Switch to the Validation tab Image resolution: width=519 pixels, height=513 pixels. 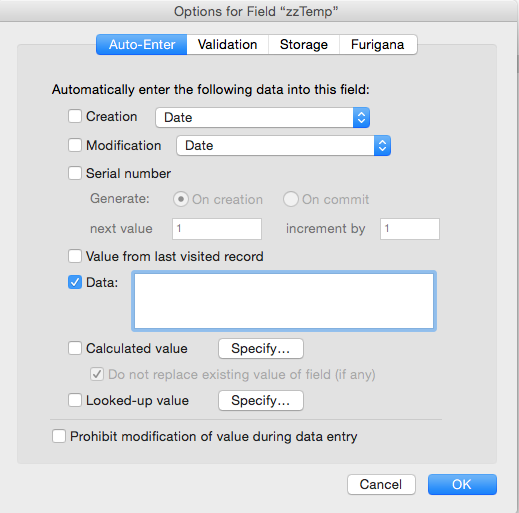(x=227, y=44)
